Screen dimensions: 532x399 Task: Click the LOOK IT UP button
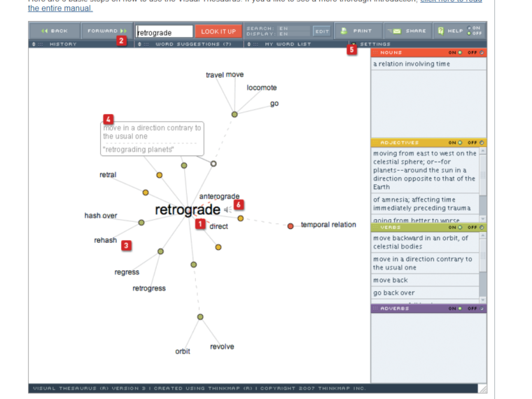tap(218, 31)
